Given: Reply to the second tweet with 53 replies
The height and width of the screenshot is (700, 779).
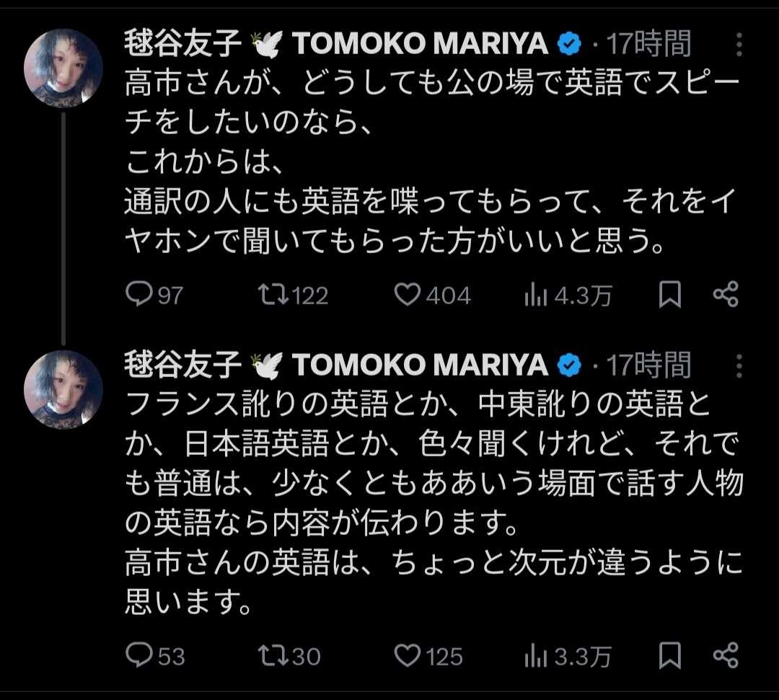Looking at the screenshot, I should click(x=138, y=655).
